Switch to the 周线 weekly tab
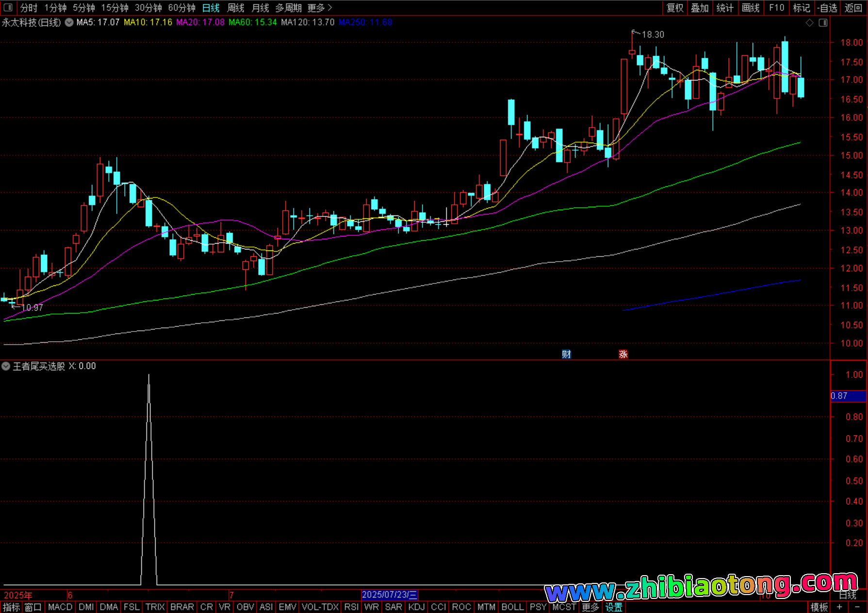The width and height of the screenshot is (868, 613). pyautogui.click(x=236, y=8)
